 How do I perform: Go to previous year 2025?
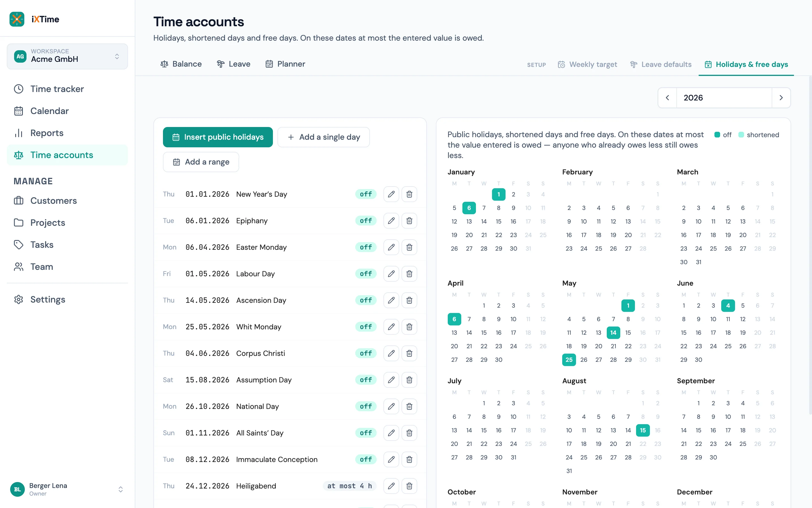667,98
